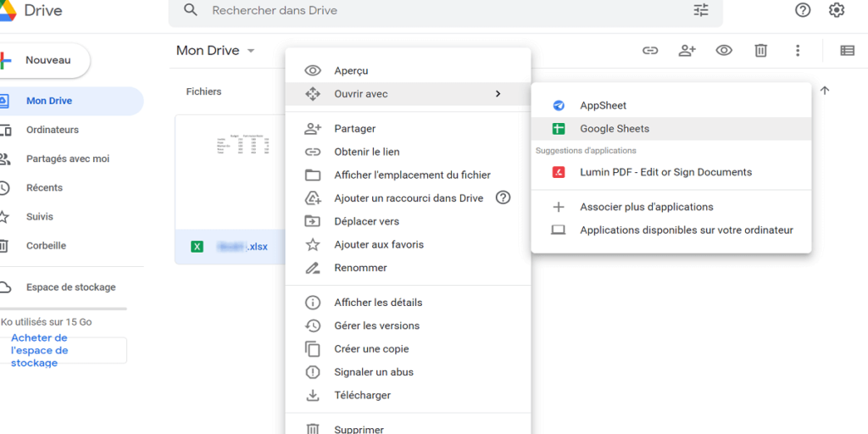Select Créer une copie menu entry
Image resolution: width=868 pixels, height=434 pixels.
(x=408, y=348)
